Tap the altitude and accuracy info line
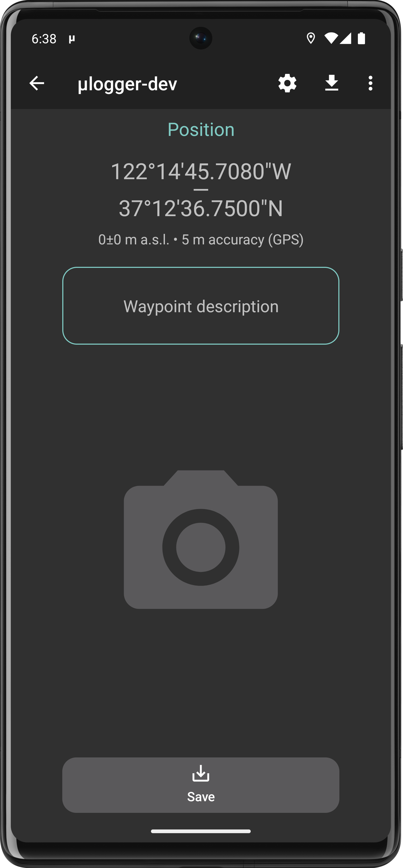The height and width of the screenshot is (868, 403). pos(201,240)
